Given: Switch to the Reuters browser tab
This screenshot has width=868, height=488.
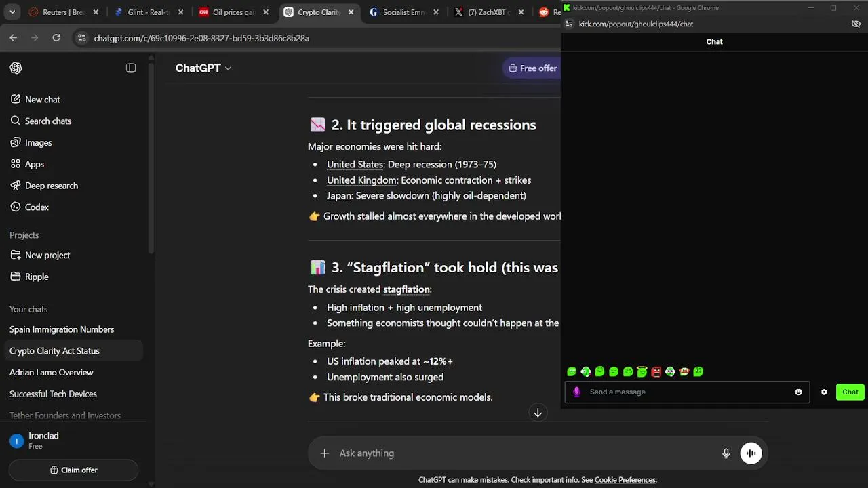Looking at the screenshot, I should pyautogui.click(x=63, y=12).
